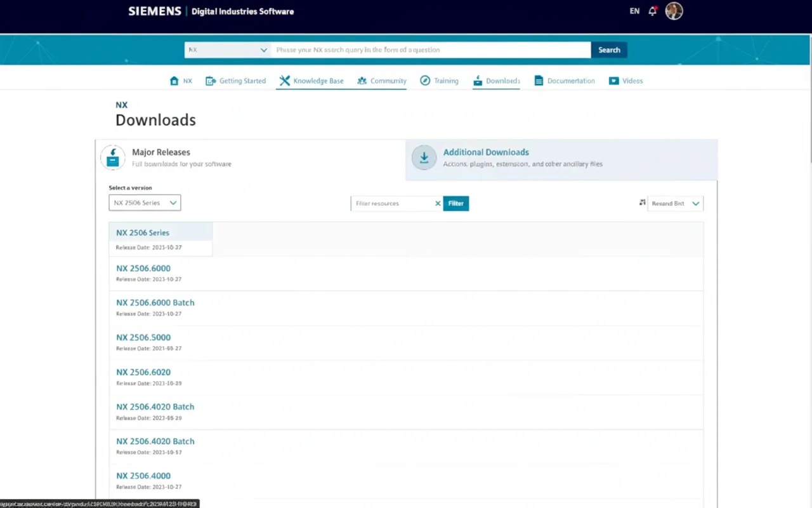This screenshot has height=508, width=812.
Task: Click the Filter button
Action: [x=456, y=203]
